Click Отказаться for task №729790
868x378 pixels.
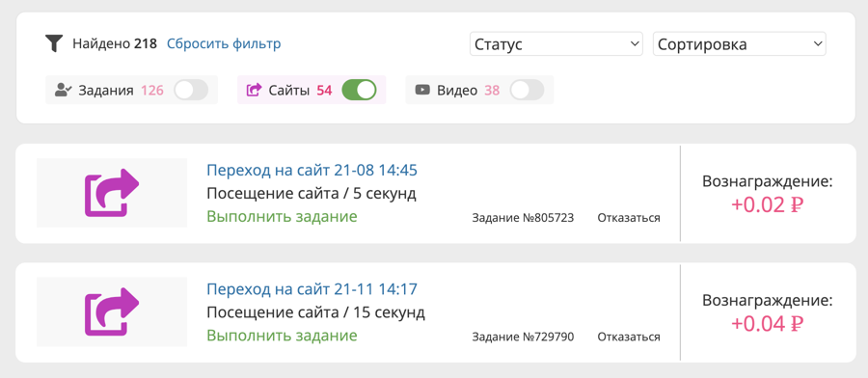click(x=629, y=337)
